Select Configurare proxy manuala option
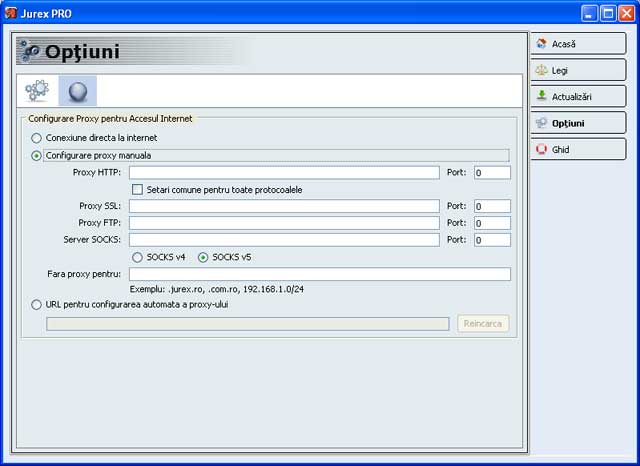Image resolution: width=640 pixels, height=466 pixels. point(36,155)
